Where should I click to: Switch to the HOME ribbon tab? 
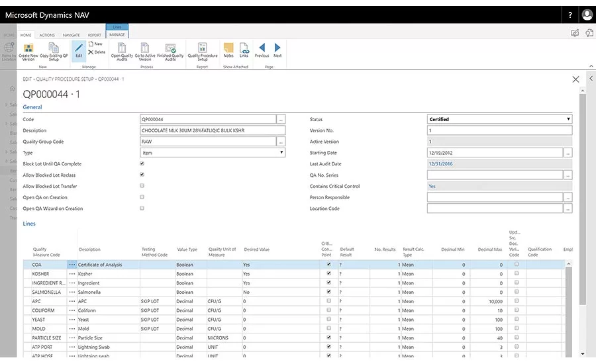coord(26,35)
